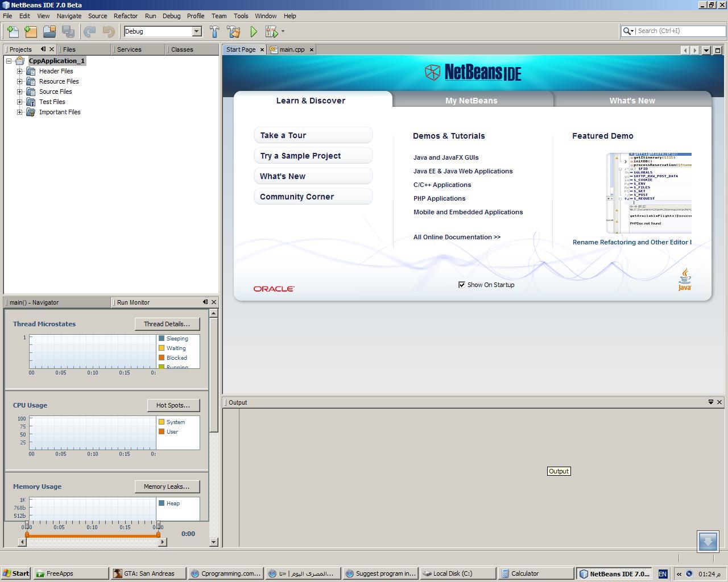
Task: Click the Thread Details button
Action: (167, 324)
